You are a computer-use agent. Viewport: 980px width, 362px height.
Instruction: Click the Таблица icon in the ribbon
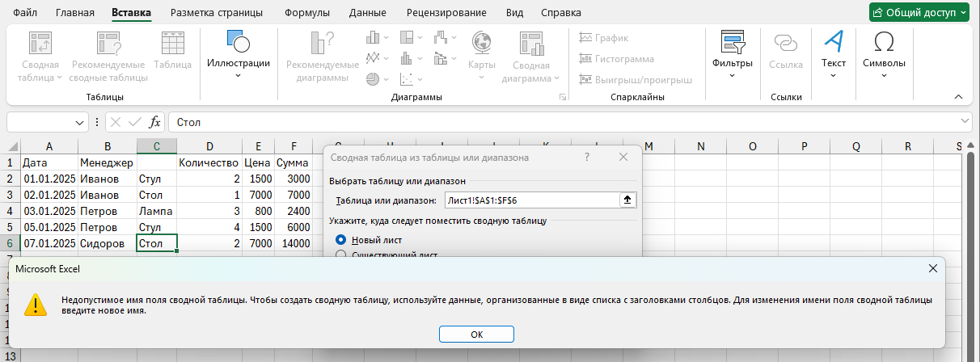172,50
